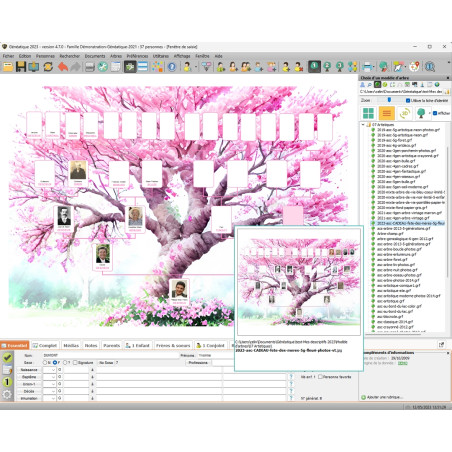Click root person photo at tree base

(x=179, y=289)
